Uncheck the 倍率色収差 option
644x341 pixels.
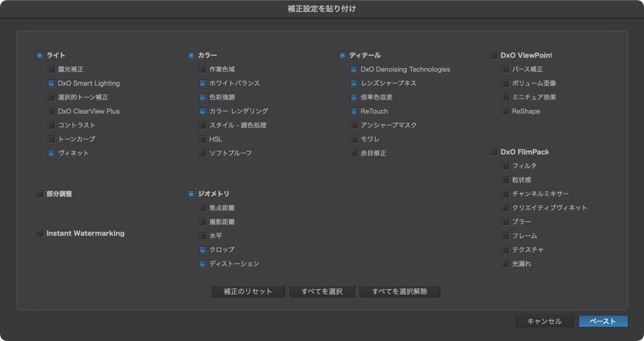coord(354,97)
